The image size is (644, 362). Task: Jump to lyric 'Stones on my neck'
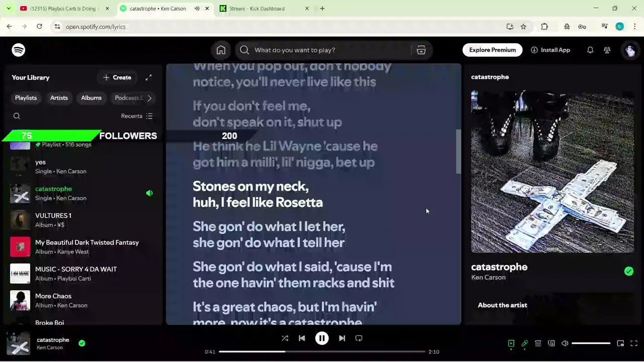click(258, 194)
